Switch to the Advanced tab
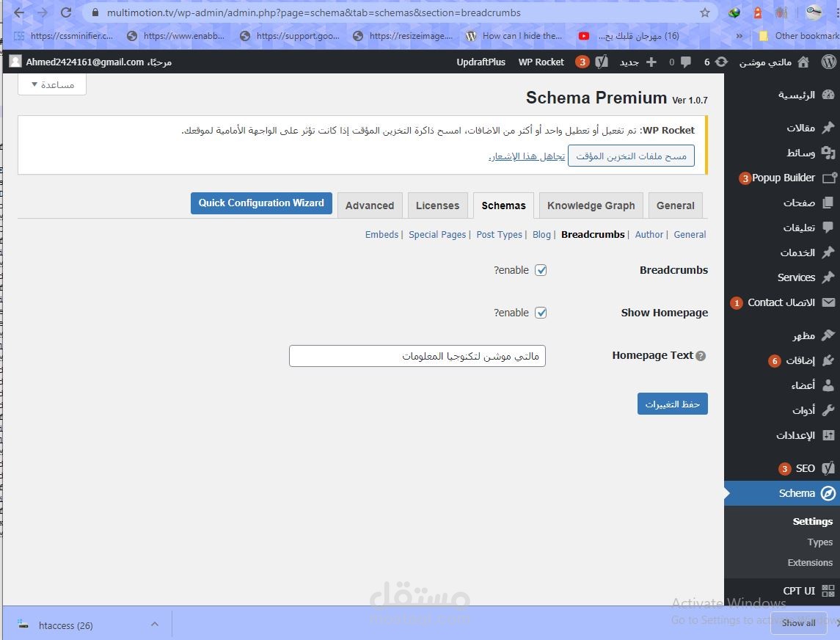Screen dimensions: 840x640 [x=370, y=206]
